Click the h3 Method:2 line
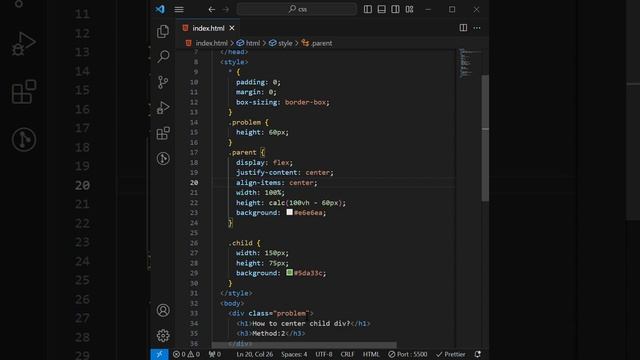 click(x=271, y=333)
